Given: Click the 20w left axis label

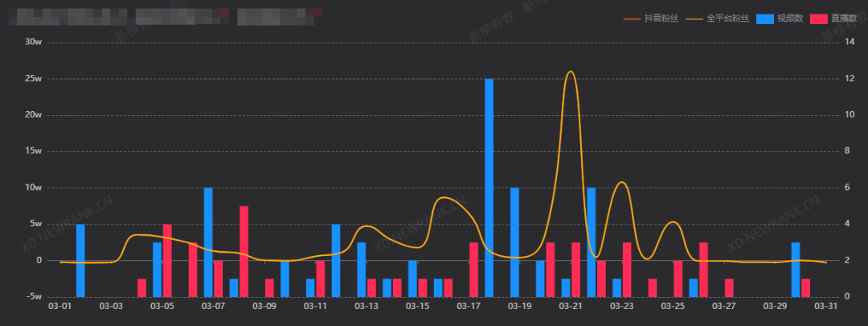Looking at the screenshot, I should pyautogui.click(x=34, y=115).
